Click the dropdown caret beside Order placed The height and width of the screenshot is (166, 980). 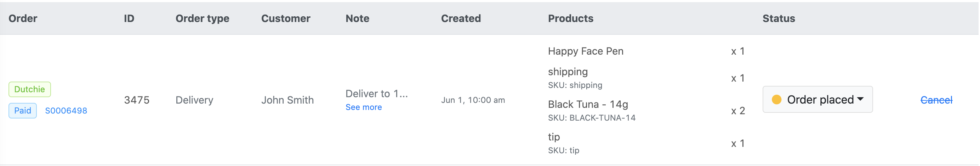861,99
